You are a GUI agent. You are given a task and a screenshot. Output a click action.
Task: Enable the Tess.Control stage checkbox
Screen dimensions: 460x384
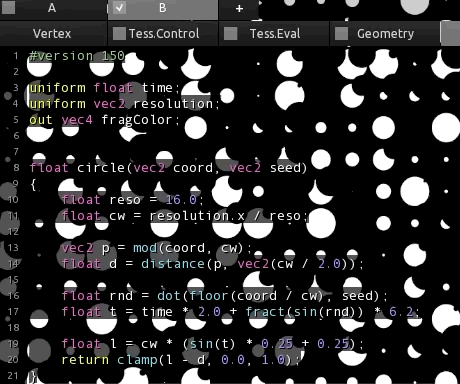(119, 34)
